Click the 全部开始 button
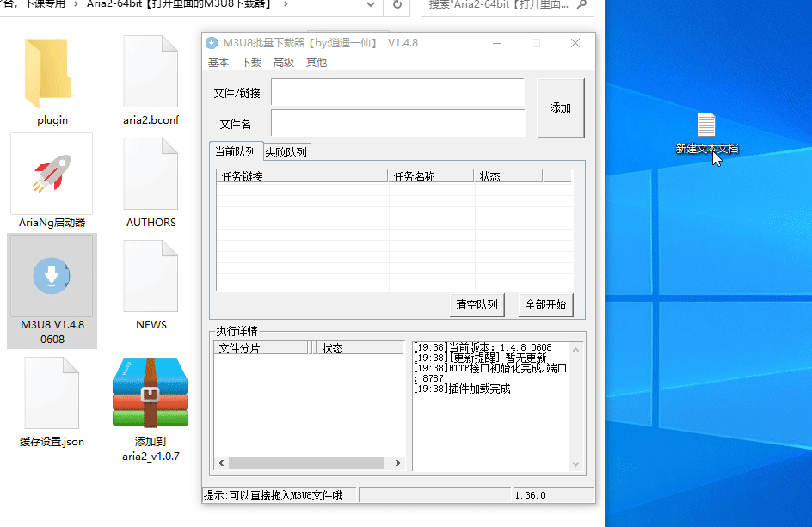Image resolution: width=812 pixels, height=527 pixels. pyautogui.click(x=546, y=304)
